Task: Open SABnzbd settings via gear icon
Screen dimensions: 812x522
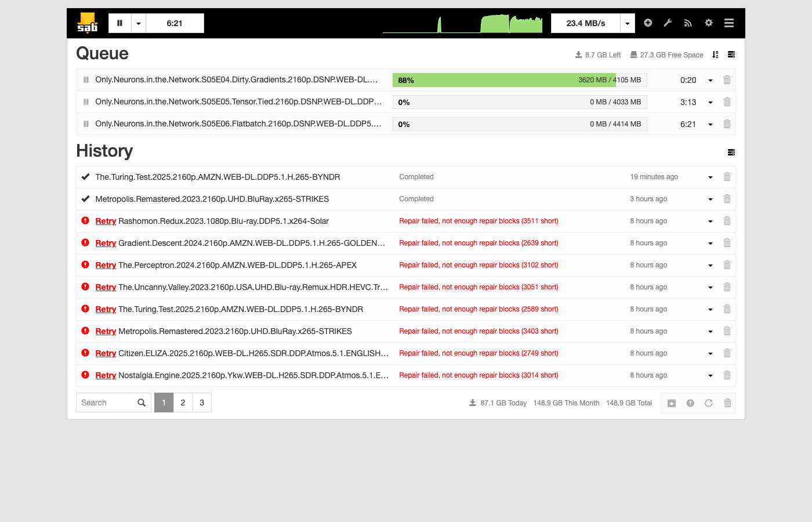Action: click(x=708, y=23)
